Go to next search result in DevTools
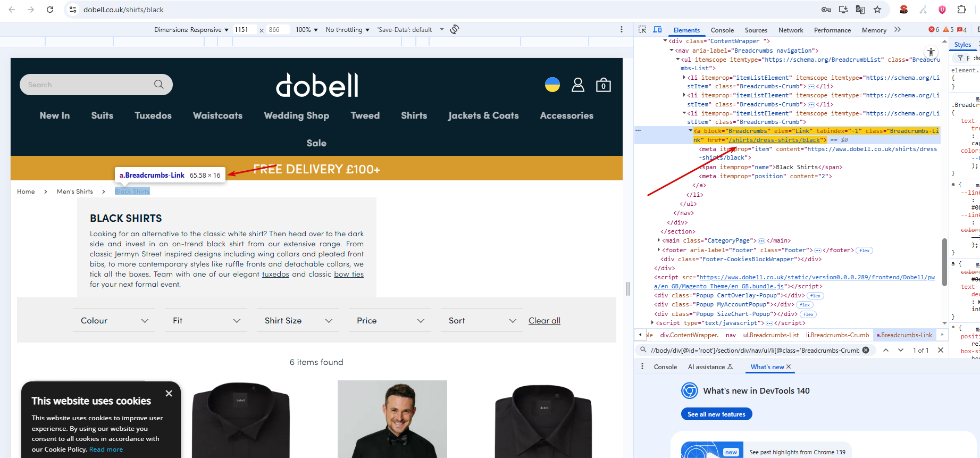Screen dimensions: 980x458 pos(901,350)
